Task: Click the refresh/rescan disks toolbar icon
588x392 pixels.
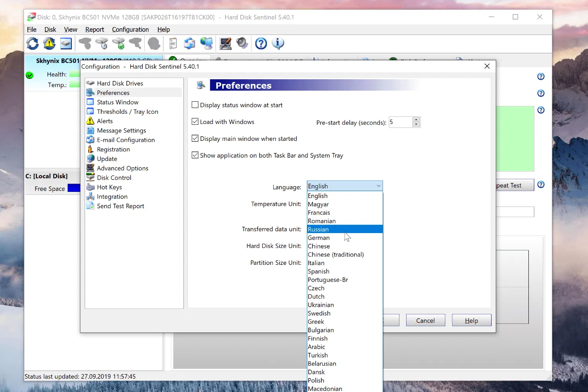Action: [x=32, y=43]
